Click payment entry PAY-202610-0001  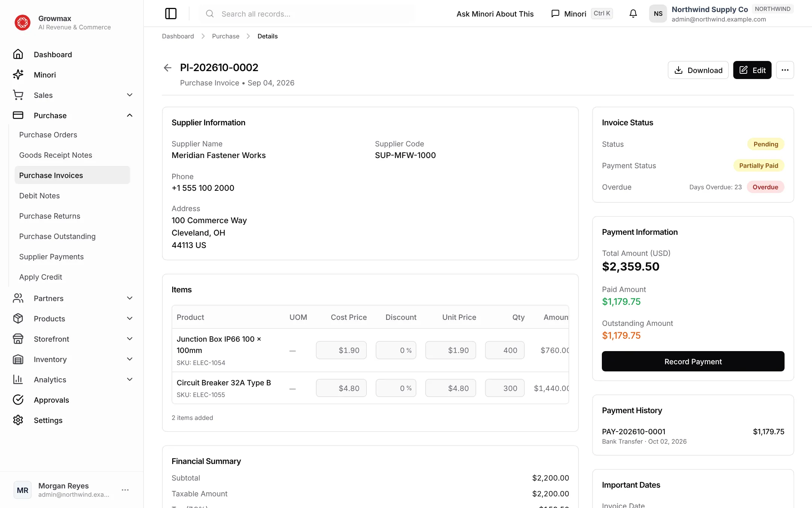pos(693,436)
